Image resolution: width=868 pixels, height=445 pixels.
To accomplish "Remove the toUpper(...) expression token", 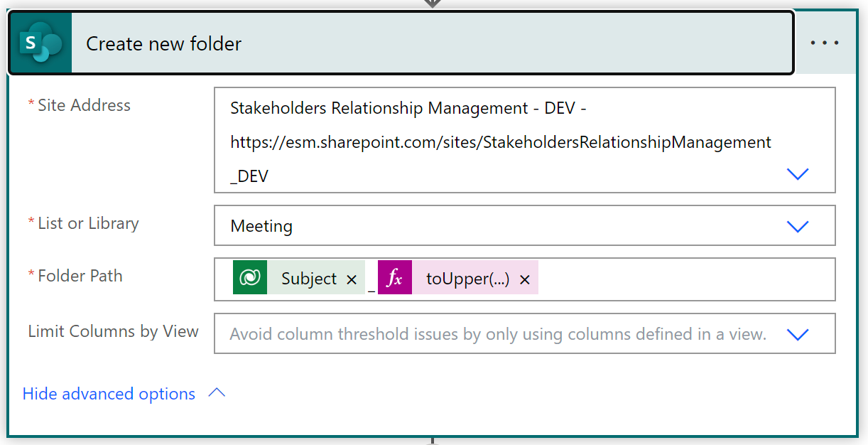I will tap(525, 280).
